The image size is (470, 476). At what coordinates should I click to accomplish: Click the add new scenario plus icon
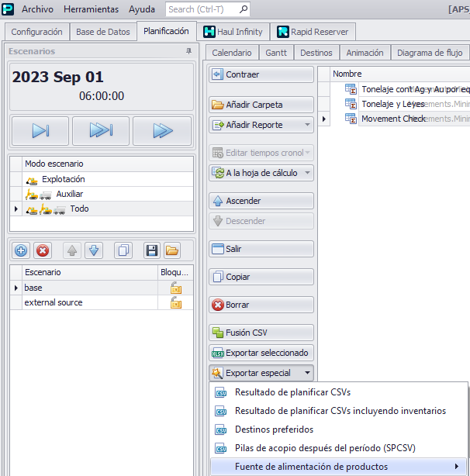(21, 250)
